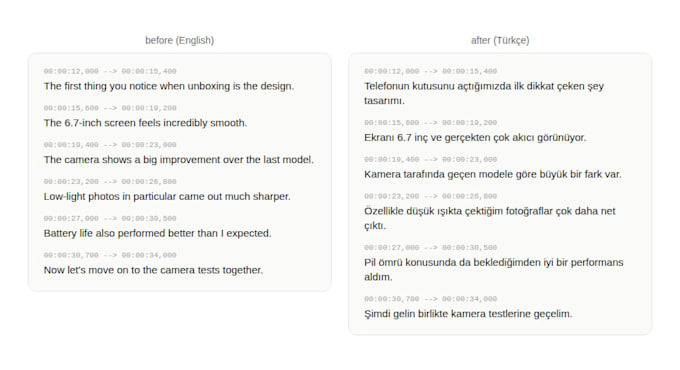The width and height of the screenshot is (680, 370).
Task: Click the camera improvement subtitle line
Action: pos(179,160)
